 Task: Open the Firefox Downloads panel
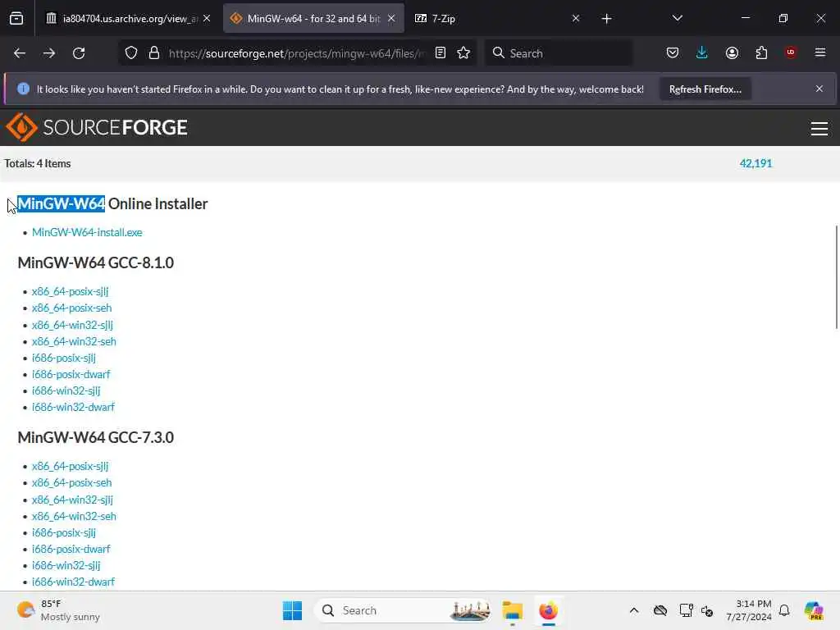coord(702,52)
